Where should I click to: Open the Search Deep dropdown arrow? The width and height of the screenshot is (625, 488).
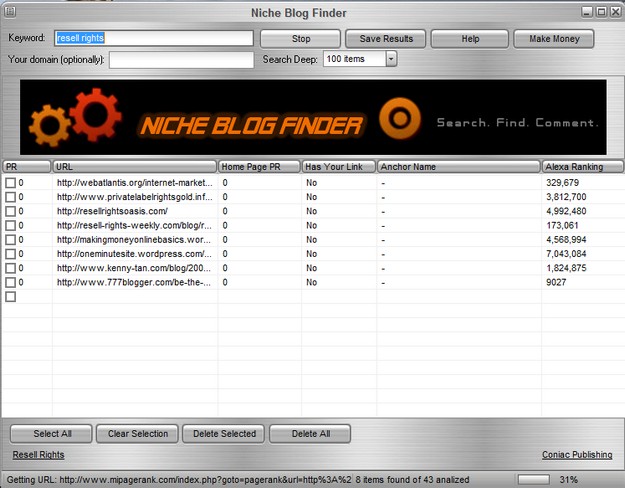pos(391,59)
